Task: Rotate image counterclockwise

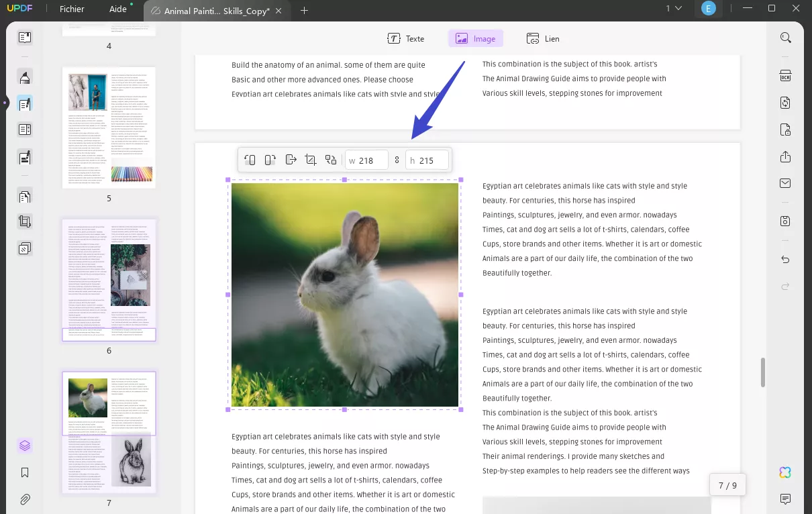Action: click(250, 160)
